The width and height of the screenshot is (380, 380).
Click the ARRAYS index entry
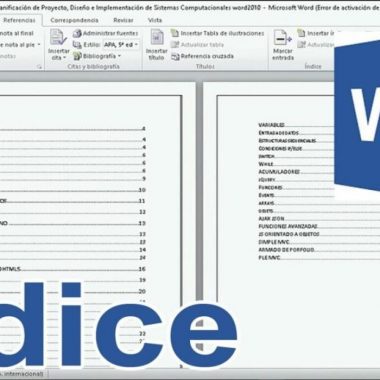[x=266, y=203]
